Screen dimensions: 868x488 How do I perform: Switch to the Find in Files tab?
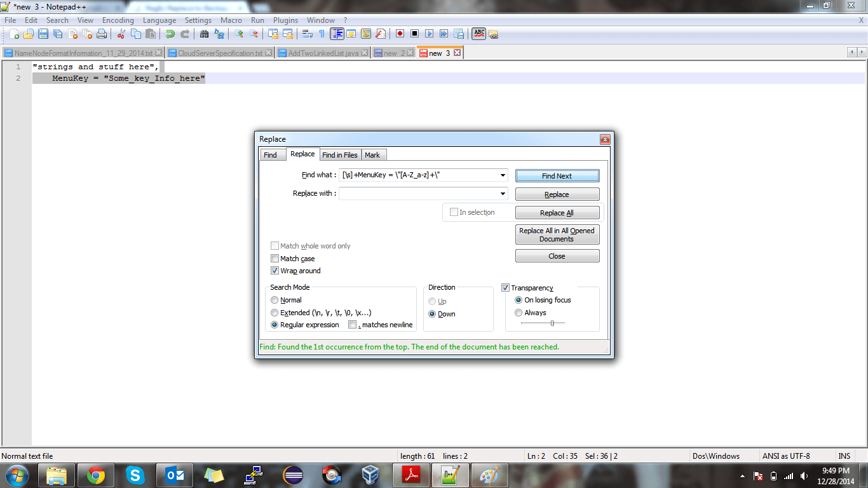point(339,155)
